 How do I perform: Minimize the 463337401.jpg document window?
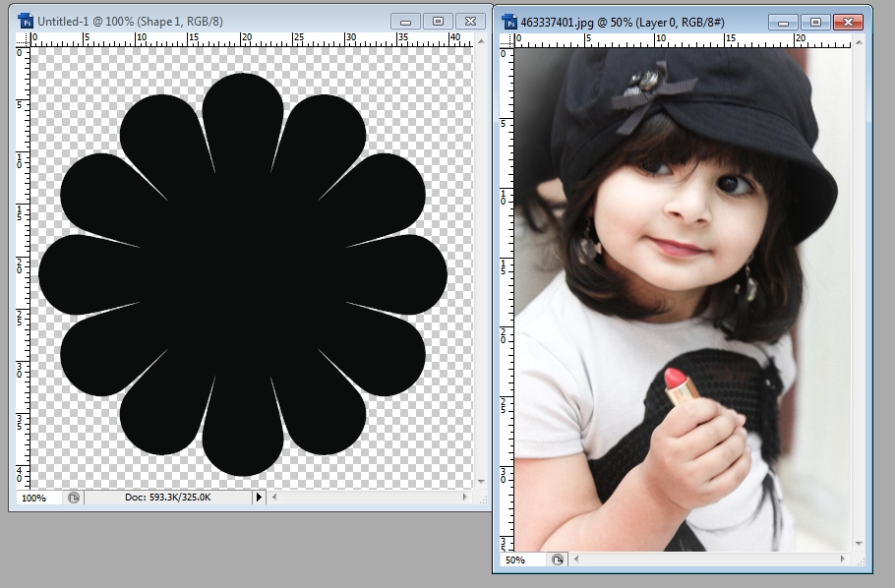tap(782, 21)
